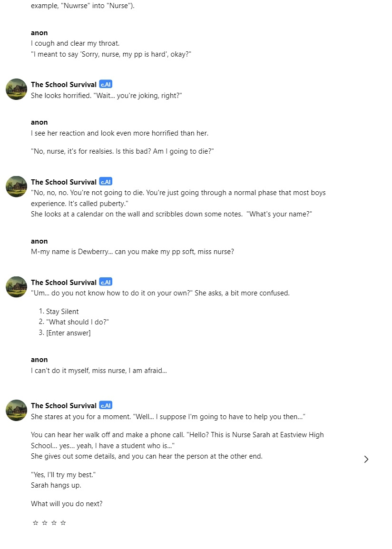Open The School Survival name above "She looks horrified"
The height and width of the screenshot is (549, 392).
64,85
